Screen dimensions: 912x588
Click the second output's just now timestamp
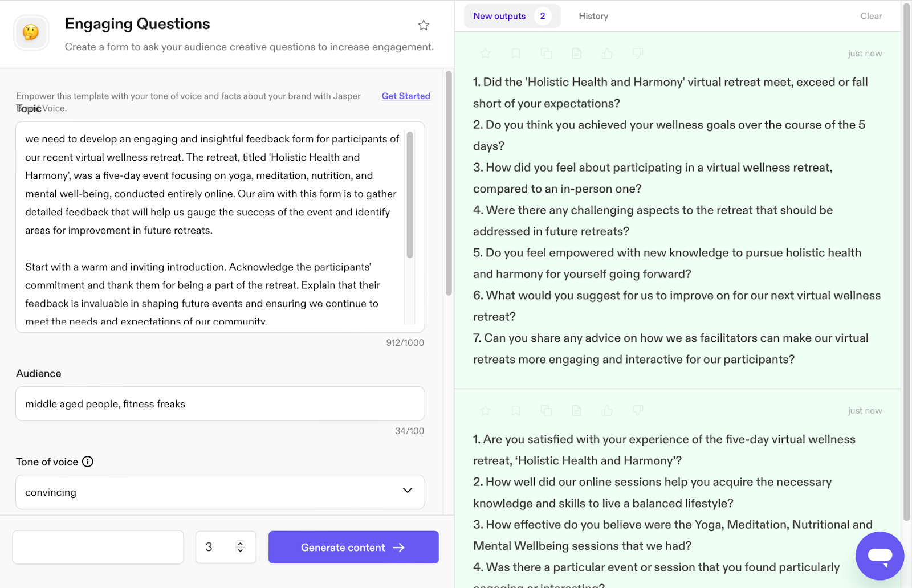[865, 410]
